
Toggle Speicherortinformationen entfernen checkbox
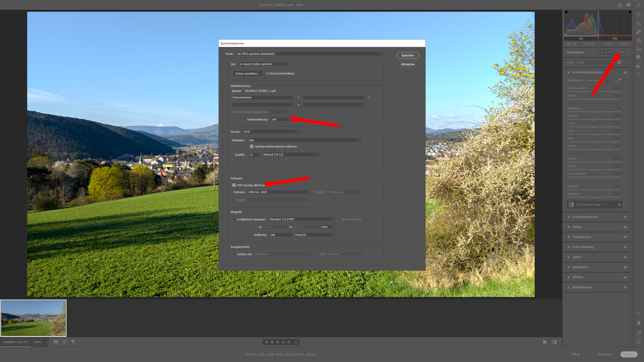(252, 146)
